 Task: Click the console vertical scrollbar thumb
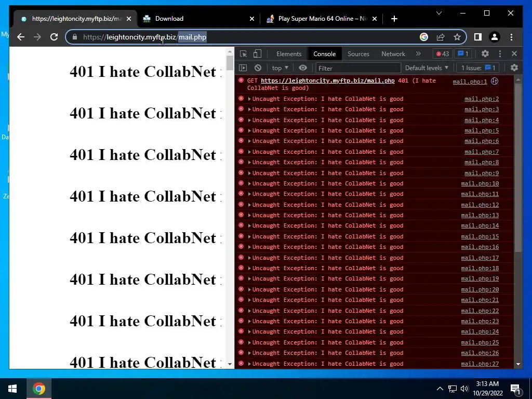518,168
